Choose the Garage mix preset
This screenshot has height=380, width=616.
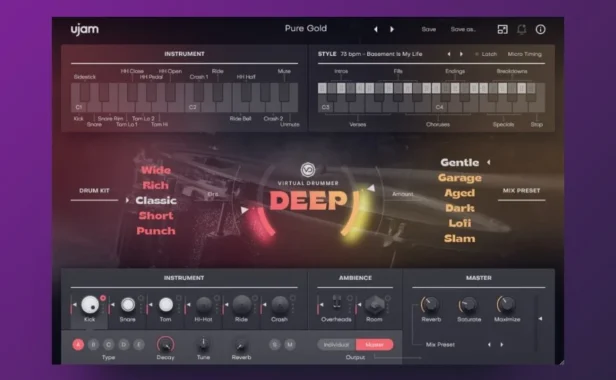point(460,178)
